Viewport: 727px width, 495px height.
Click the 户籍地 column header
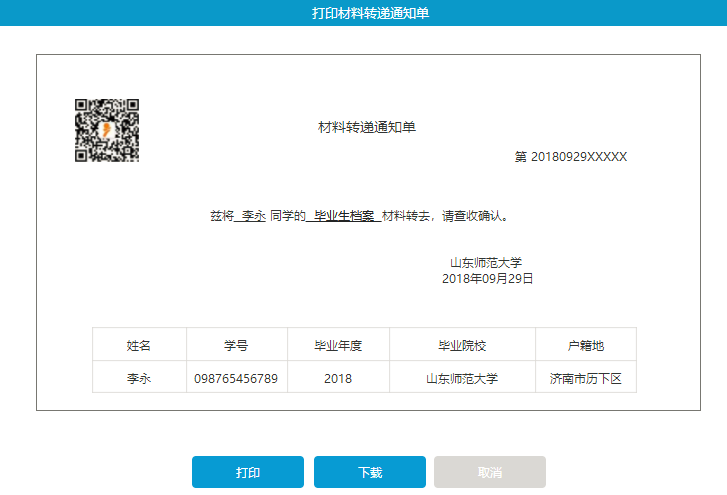[585, 346]
